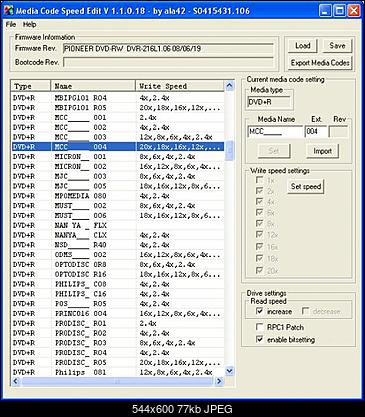Select the MPOMEDIA 080 row
Viewport: 365px width, 417px height.
[x=118, y=196]
